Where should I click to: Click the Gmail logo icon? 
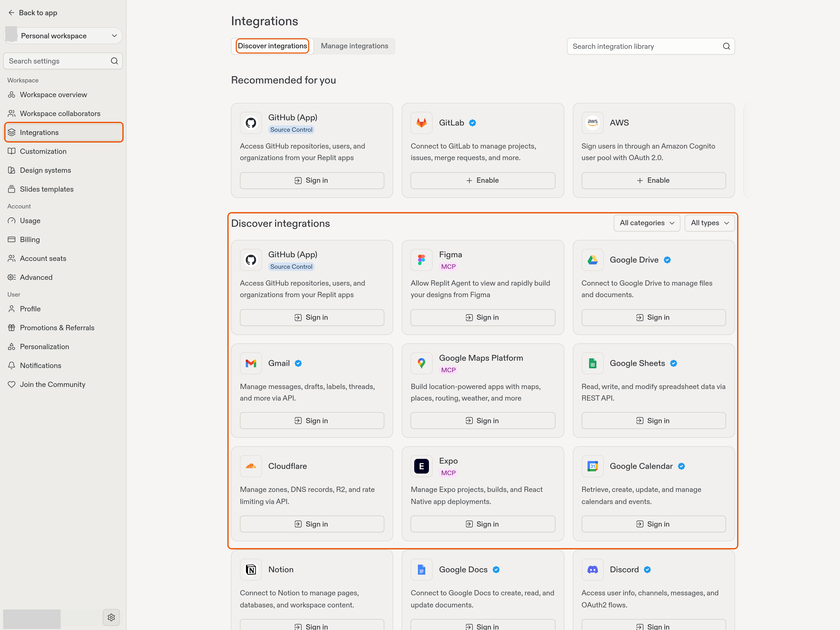click(x=251, y=363)
